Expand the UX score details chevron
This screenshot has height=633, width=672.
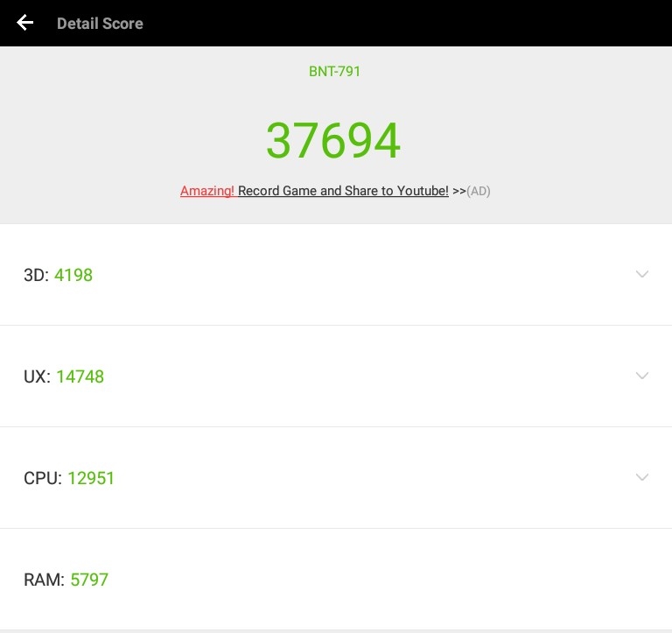pos(641,376)
